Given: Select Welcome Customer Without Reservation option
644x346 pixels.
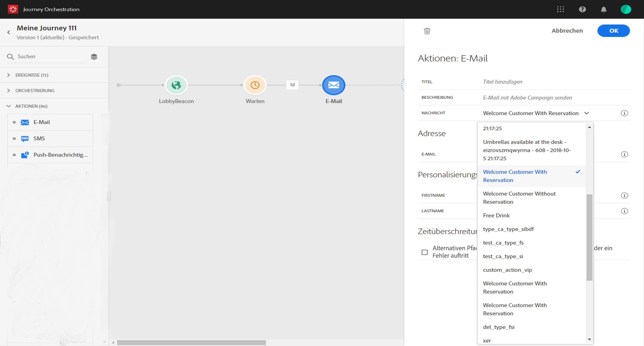Looking at the screenshot, I should point(519,198).
